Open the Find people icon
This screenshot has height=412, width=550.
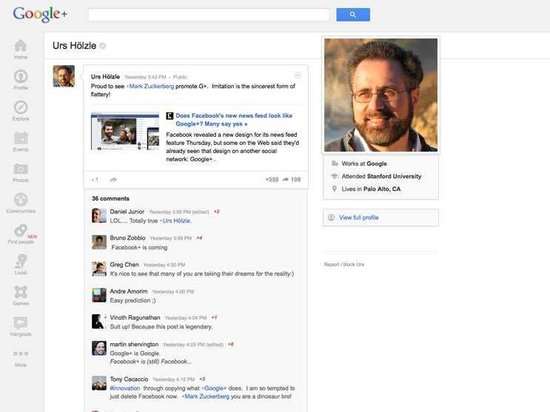20,230
